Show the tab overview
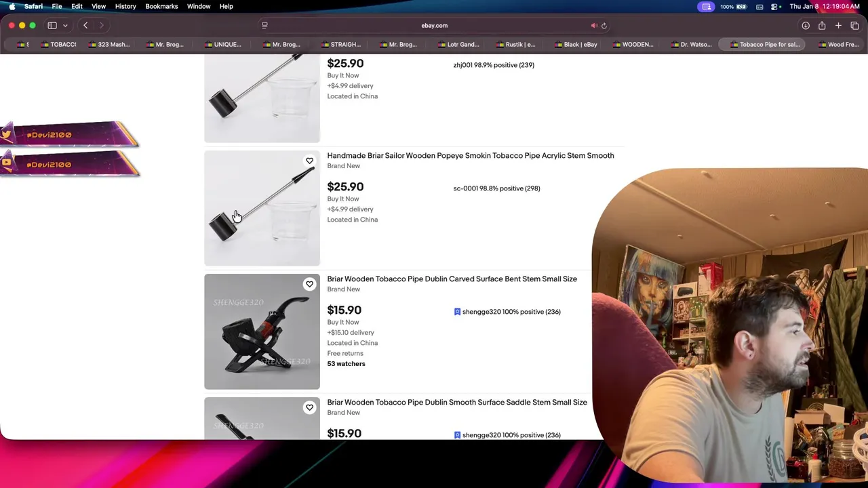 854,26
